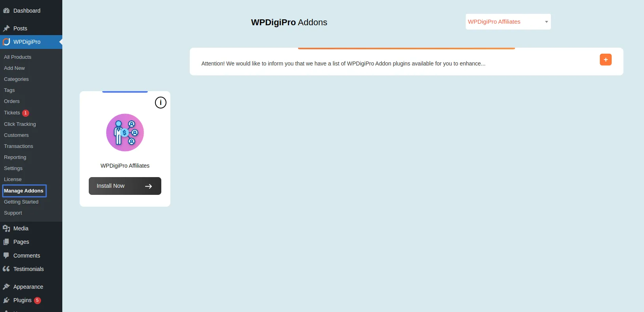Open info icon on WPDigiPro Affiliates card

161,103
